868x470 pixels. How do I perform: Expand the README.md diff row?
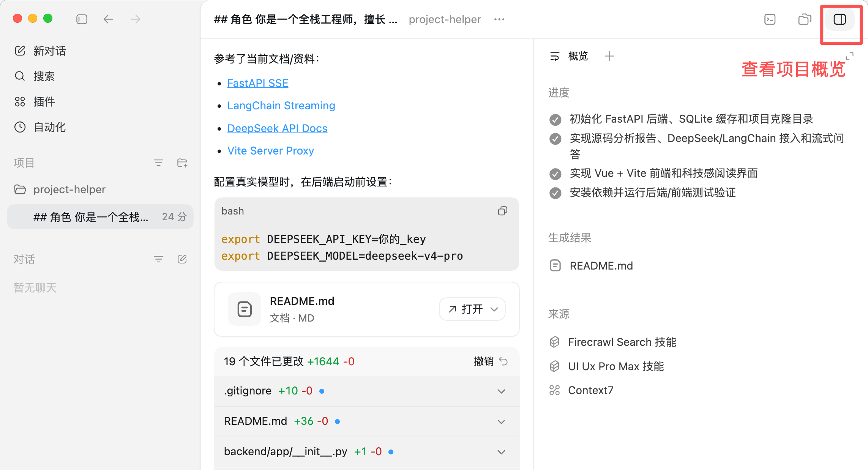coord(501,421)
